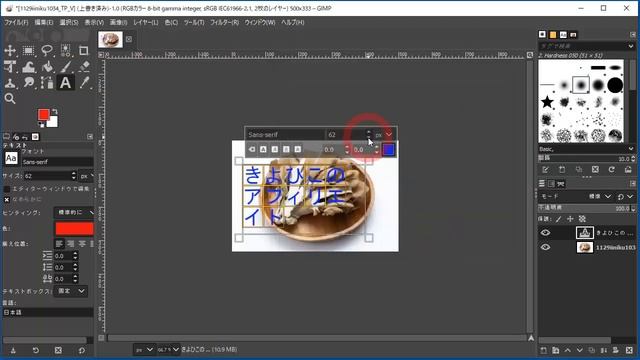The height and width of the screenshot is (360, 640).
Task: Select the Zoom magnifier tool
Action: click(10, 99)
